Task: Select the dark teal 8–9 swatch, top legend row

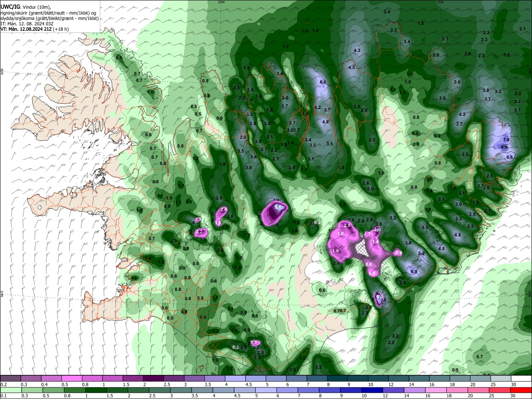Action: (x=337, y=379)
